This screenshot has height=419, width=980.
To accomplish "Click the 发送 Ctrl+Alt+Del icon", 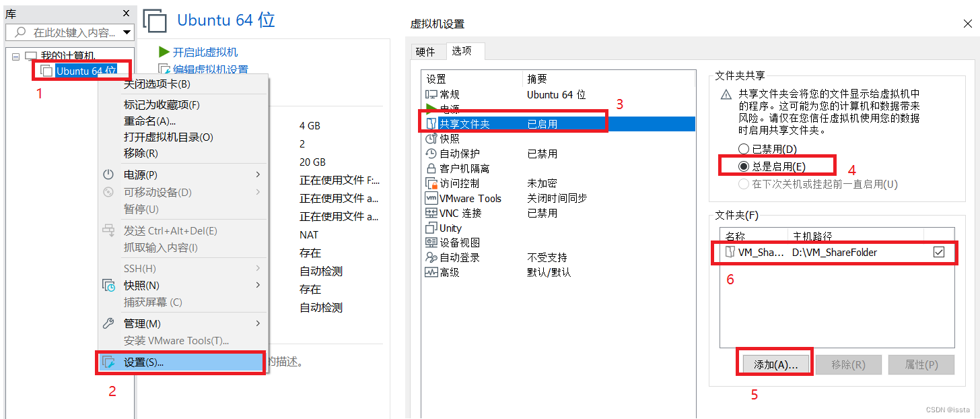I will 108,231.
